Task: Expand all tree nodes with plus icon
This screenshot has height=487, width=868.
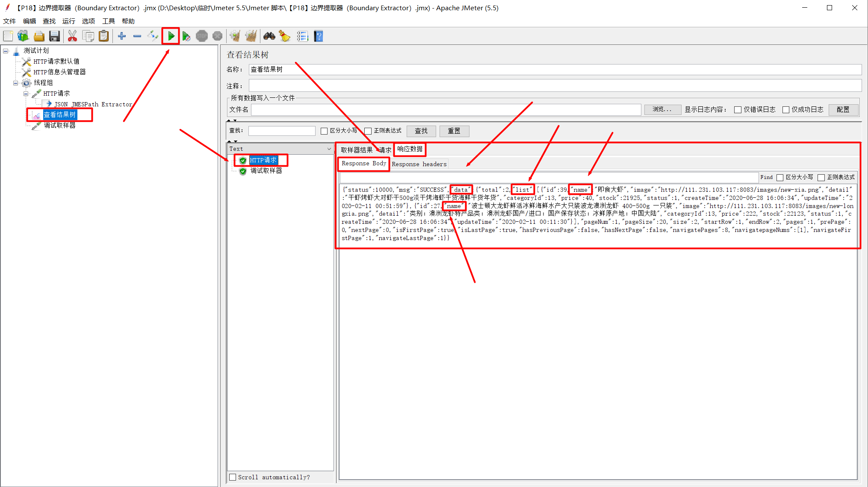Action: (x=122, y=36)
